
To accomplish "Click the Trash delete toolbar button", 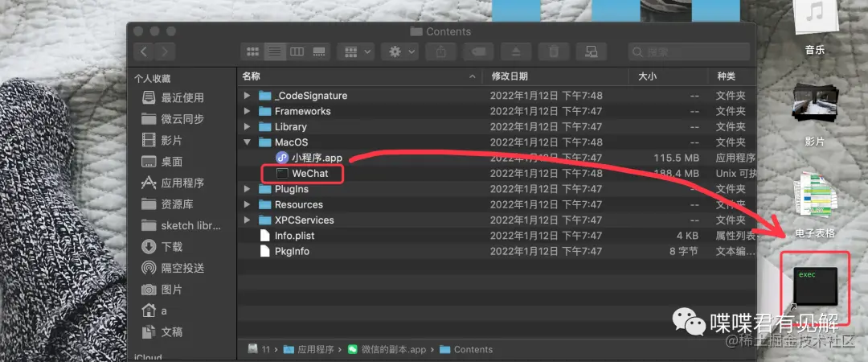I will pyautogui.click(x=554, y=51).
